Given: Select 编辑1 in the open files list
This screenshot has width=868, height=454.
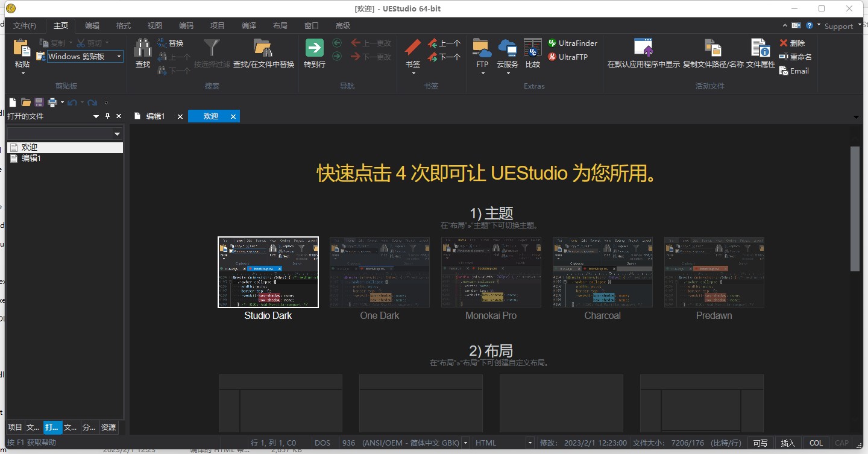Looking at the screenshot, I should pyautogui.click(x=65, y=158).
